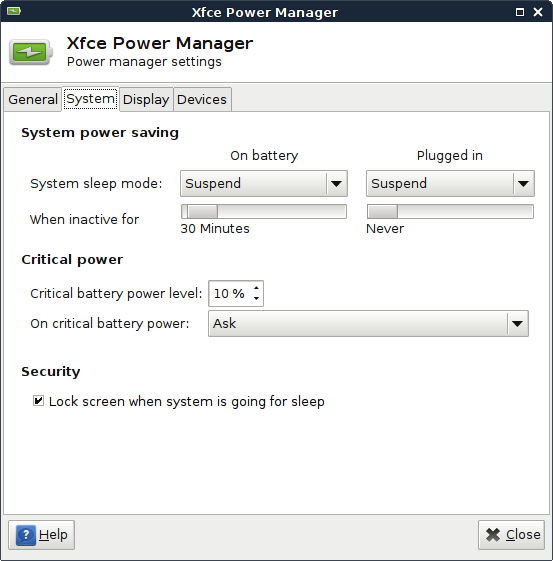
Task: Close window using title bar X
Action: [538, 12]
